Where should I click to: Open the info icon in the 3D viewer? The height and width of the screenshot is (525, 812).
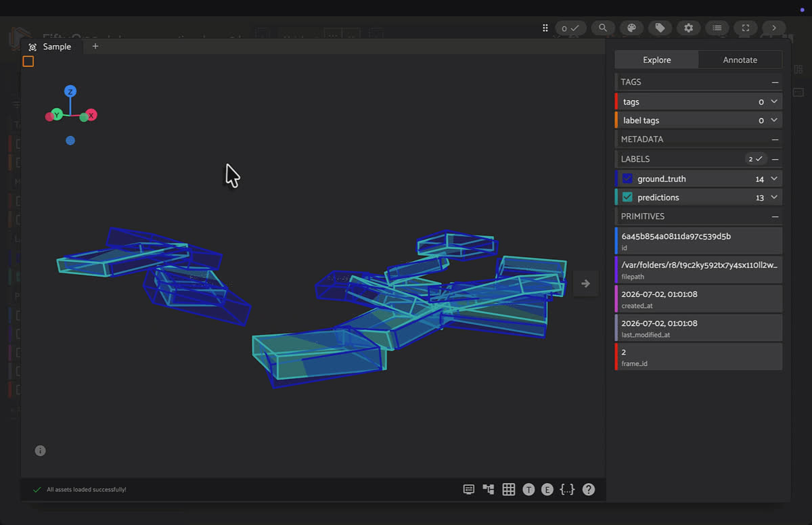tap(40, 451)
